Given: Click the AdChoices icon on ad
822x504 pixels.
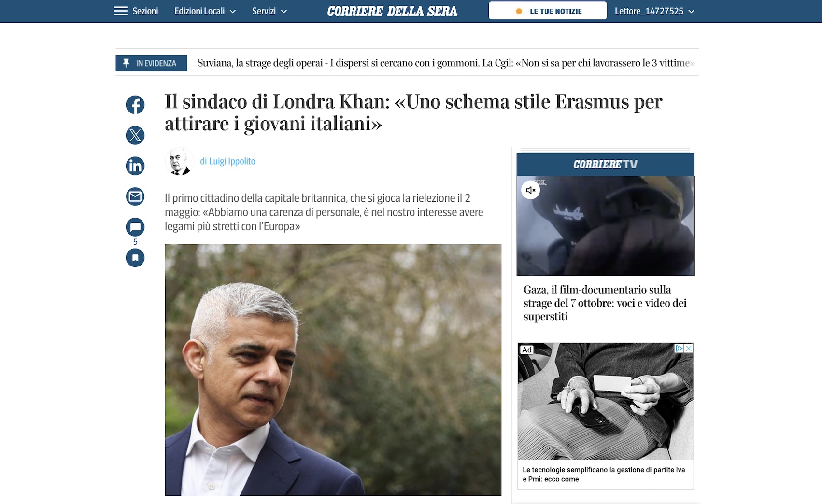Looking at the screenshot, I should [679, 348].
